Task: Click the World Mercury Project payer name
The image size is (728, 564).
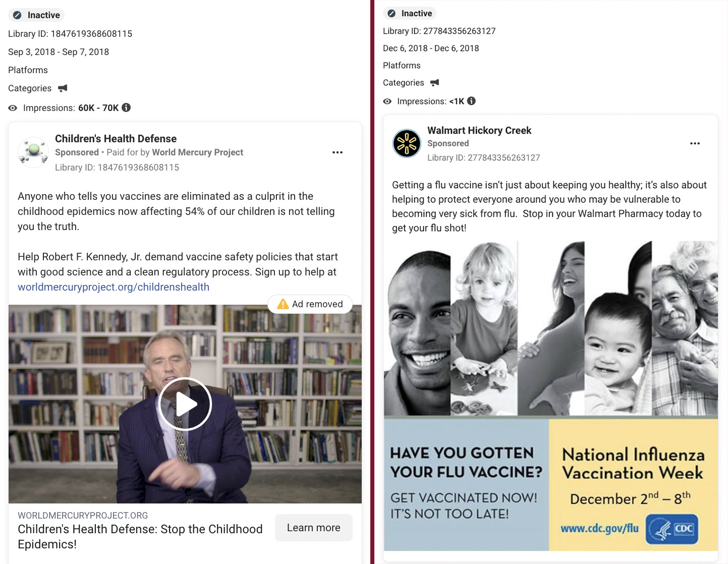Action: 197,152
